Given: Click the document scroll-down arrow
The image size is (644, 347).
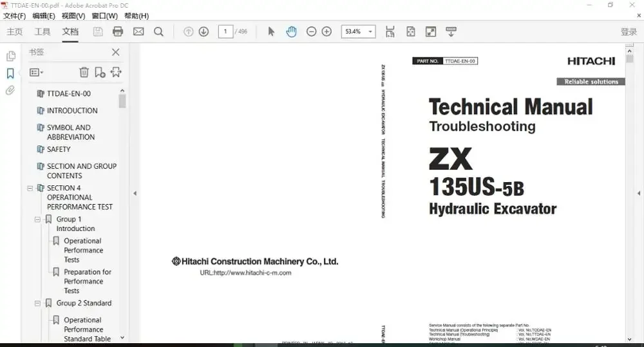Looking at the screenshot, I should (x=629, y=339).
